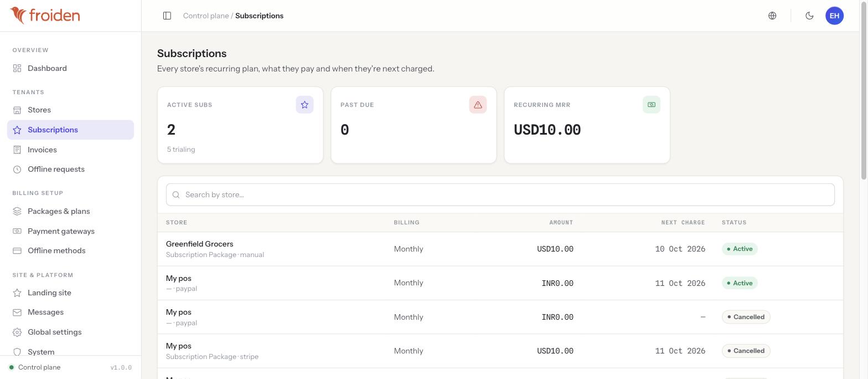
Task: Select Subscriptions in the sidebar
Action: pyautogui.click(x=70, y=130)
